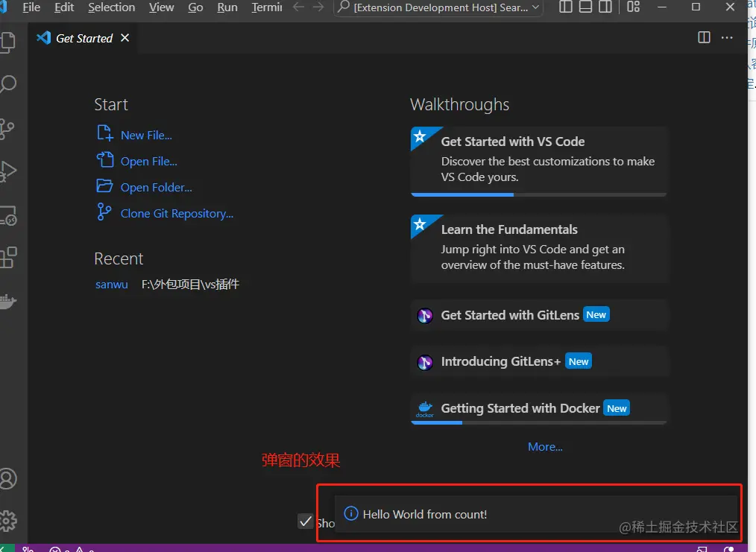Click VS Code walkthrough progress bar
The image size is (756, 552).
click(x=538, y=194)
